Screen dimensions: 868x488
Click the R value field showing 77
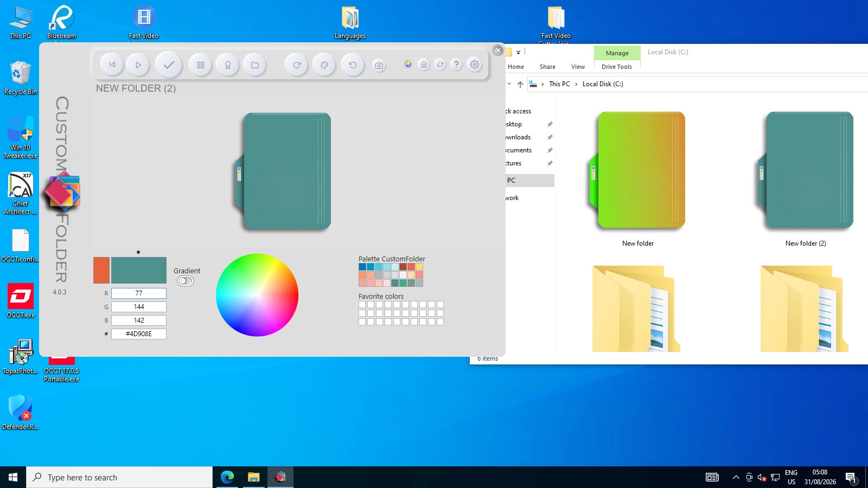coord(139,293)
